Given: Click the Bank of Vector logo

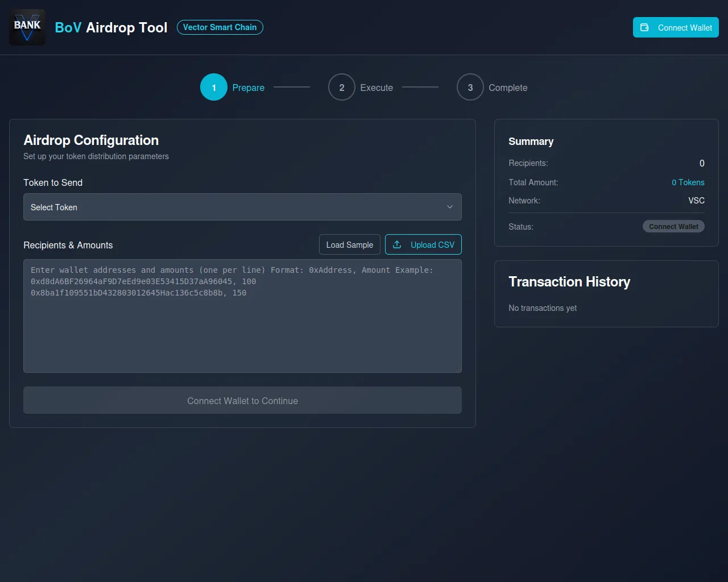Looking at the screenshot, I should pos(27,27).
